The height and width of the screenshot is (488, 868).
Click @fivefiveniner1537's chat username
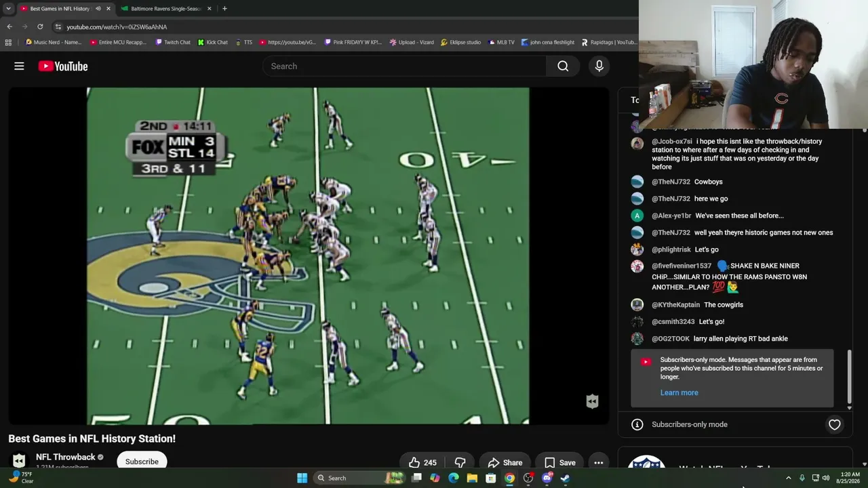coord(682,266)
